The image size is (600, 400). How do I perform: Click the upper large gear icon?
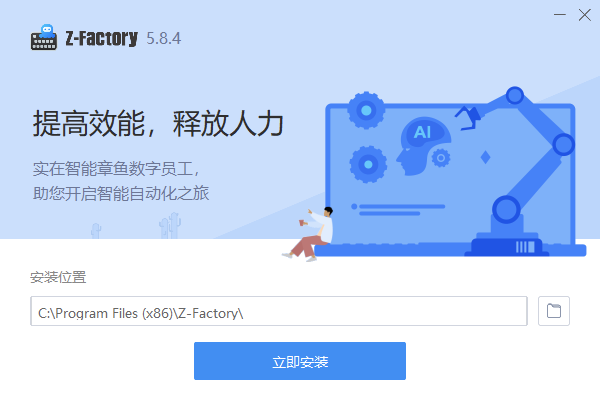pos(366,110)
